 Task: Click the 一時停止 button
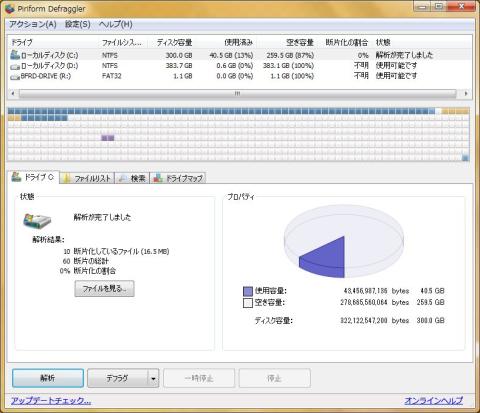click(x=199, y=378)
